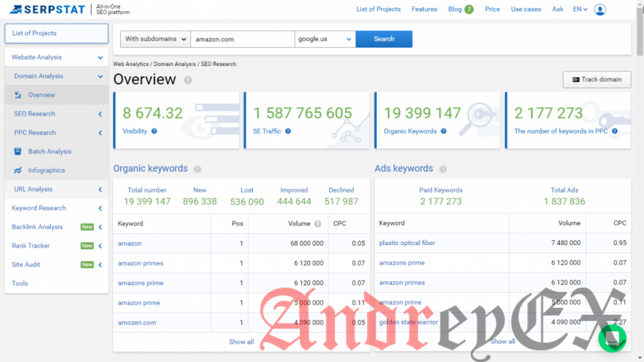Click Ads keywords section help icon
This screenshot has height=362, width=644.
443,169
